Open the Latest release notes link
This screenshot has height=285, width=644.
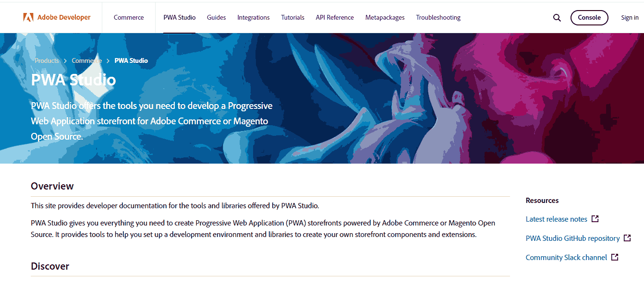556,219
